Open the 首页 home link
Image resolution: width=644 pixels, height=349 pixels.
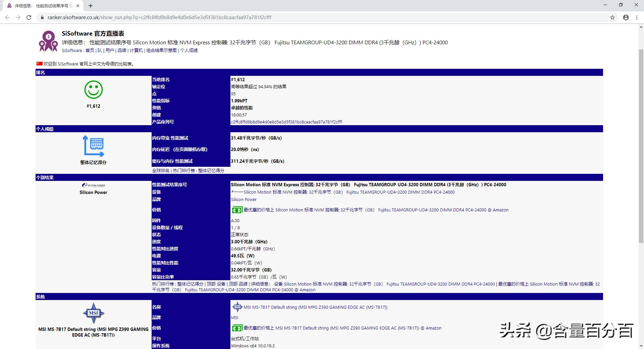click(90, 50)
